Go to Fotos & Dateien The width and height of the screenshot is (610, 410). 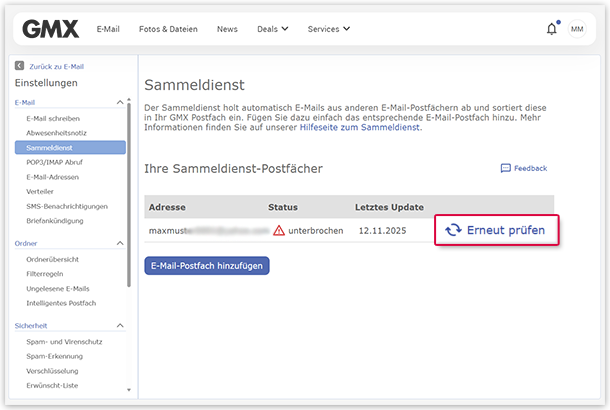(x=168, y=29)
